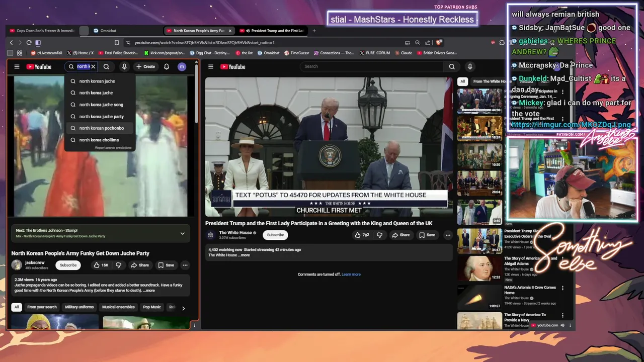Save the White House livestream
This screenshot has height=362, width=644.
click(427, 235)
